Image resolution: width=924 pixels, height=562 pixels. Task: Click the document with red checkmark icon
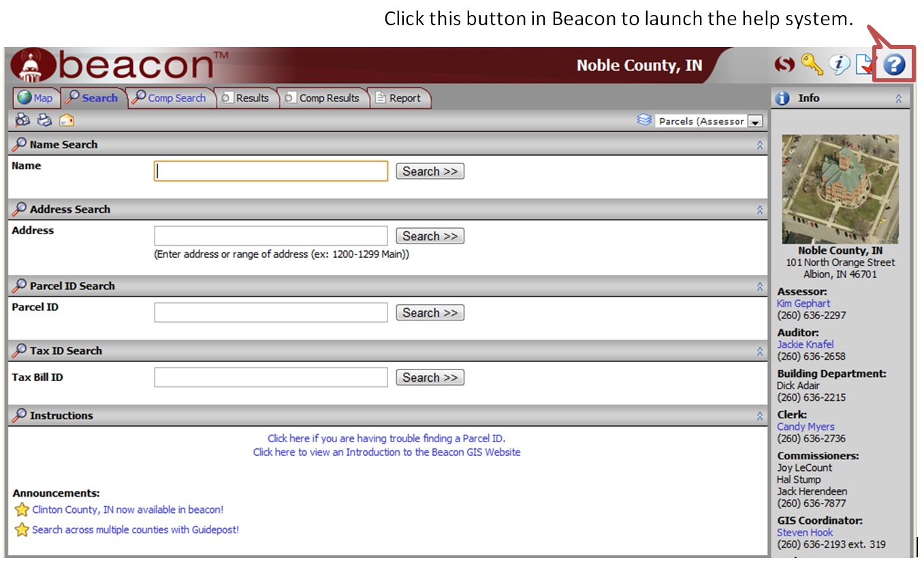pos(865,65)
